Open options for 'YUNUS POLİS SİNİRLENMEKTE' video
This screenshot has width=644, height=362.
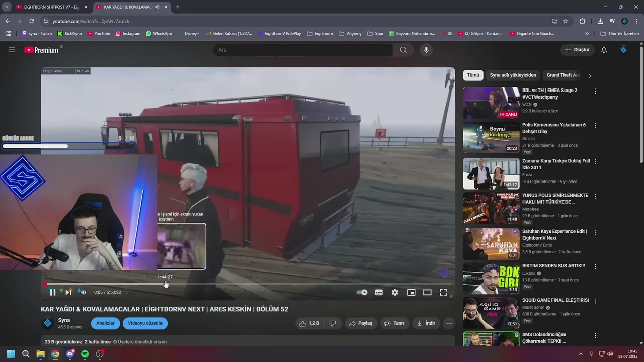click(x=595, y=196)
